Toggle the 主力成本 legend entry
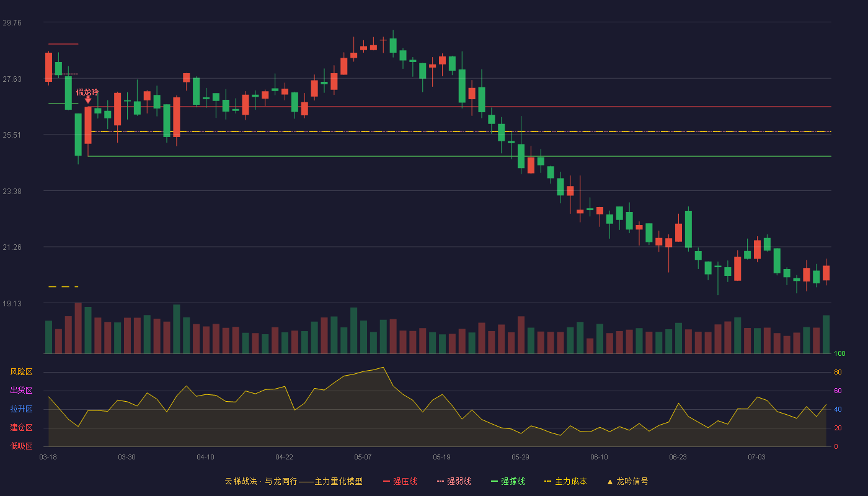Screen dimensions: 868x496 tap(565, 481)
